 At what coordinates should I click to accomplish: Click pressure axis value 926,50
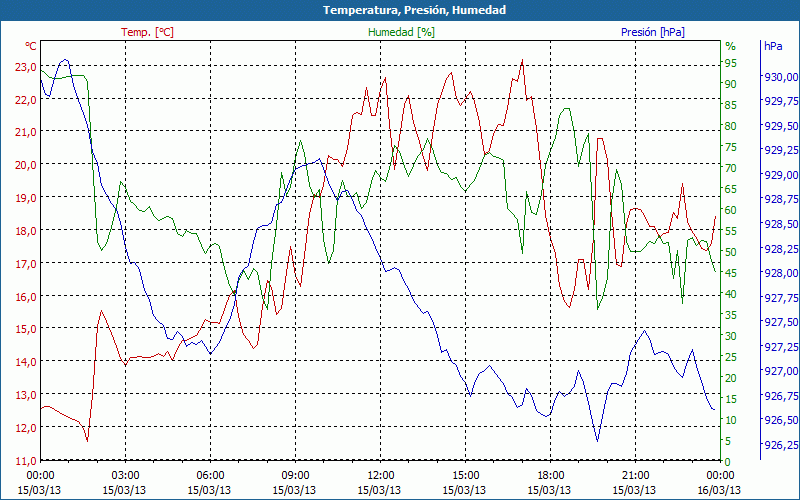click(780, 420)
